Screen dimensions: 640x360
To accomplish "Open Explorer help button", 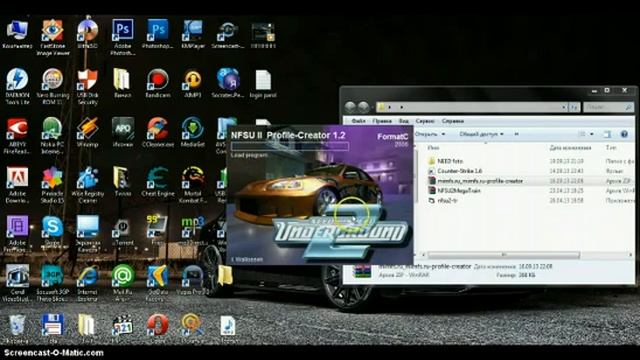I will pos(624,134).
